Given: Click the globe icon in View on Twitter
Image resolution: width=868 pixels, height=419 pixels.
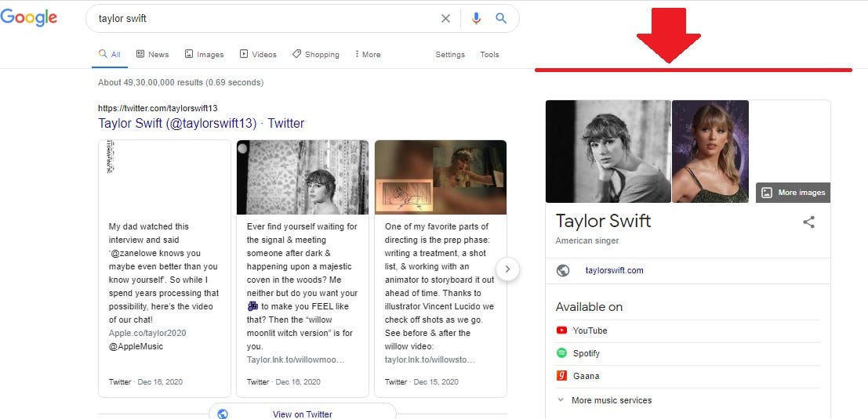Looking at the screenshot, I should click(x=223, y=414).
